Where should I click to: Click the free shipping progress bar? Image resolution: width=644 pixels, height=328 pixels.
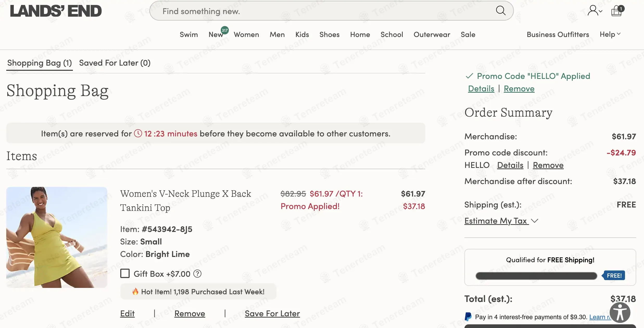pyautogui.click(x=536, y=276)
